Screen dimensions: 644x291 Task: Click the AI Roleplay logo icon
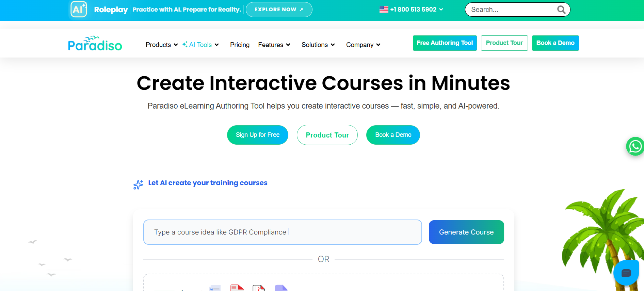[x=79, y=9]
